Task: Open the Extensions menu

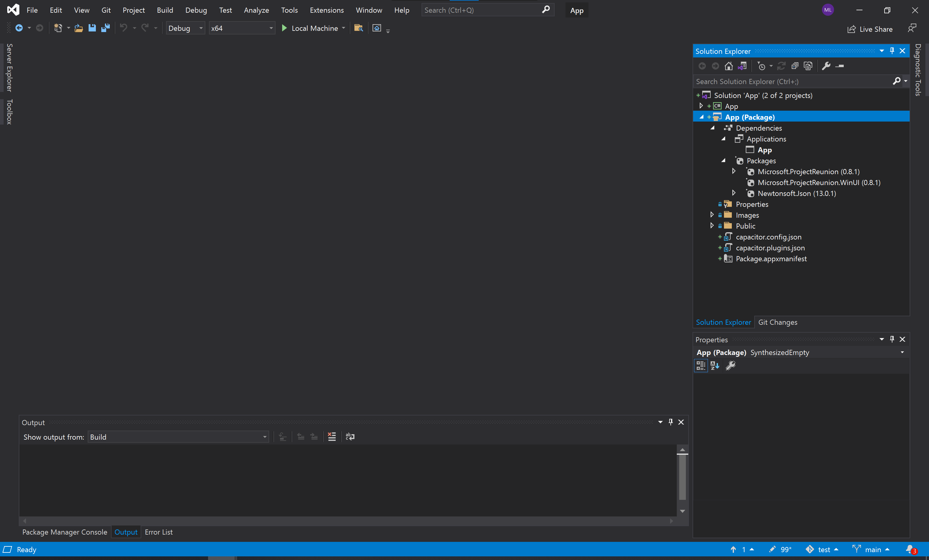Action: (327, 10)
